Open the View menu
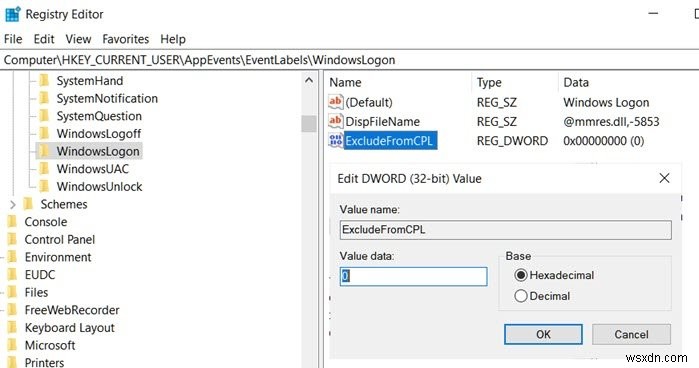Image resolution: width=699 pixels, height=368 pixels. pyautogui.click(x=78, y=39)
